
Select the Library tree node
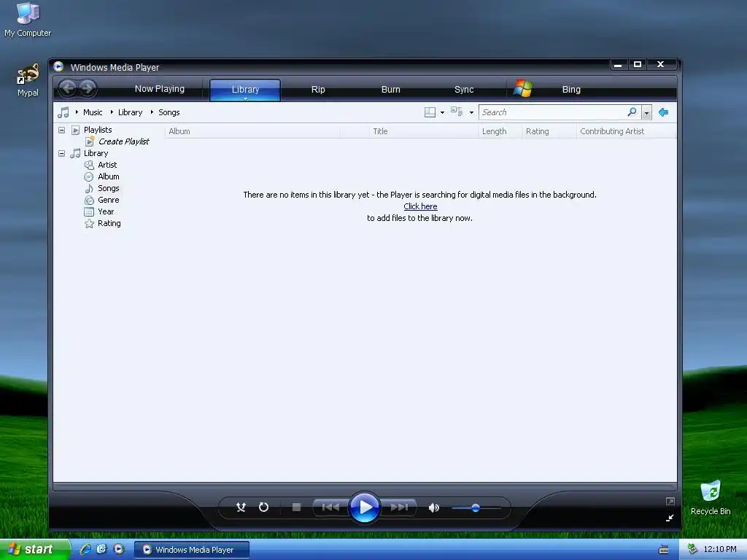click(x=96, y=153)
